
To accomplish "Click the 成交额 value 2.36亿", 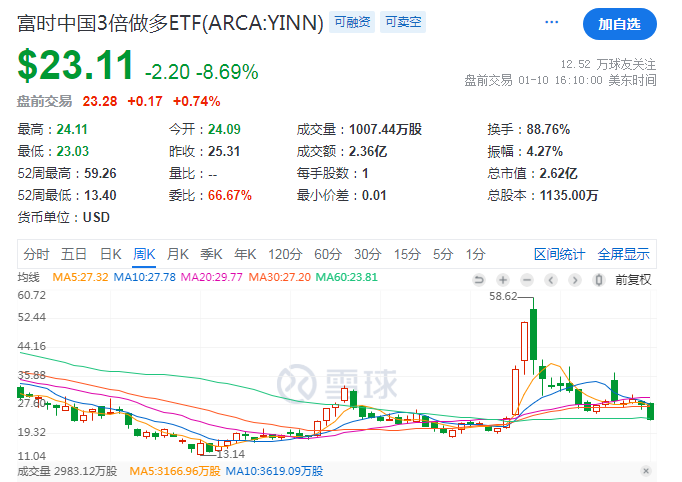I will click(x=368, y=151).
